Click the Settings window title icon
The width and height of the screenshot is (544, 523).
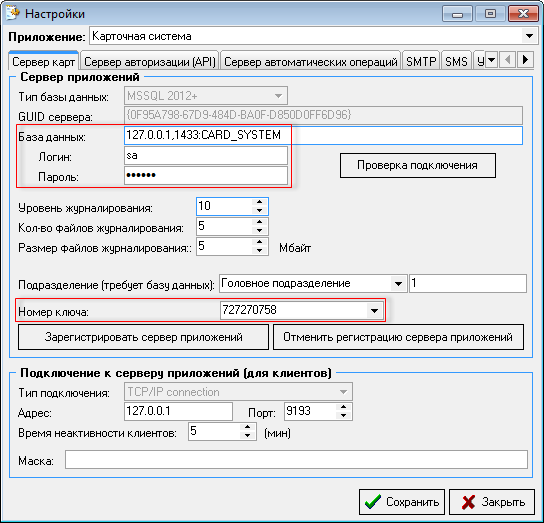pos(13,14)
